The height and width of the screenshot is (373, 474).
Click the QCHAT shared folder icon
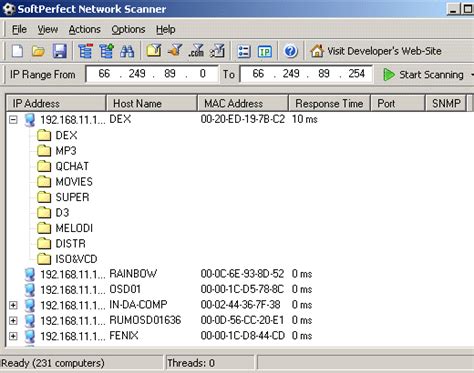point(44,166)
